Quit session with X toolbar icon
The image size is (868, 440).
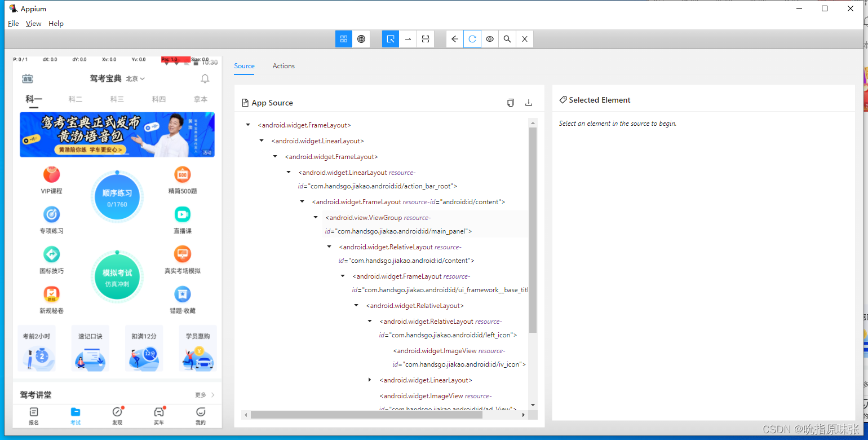pos(525,39)
